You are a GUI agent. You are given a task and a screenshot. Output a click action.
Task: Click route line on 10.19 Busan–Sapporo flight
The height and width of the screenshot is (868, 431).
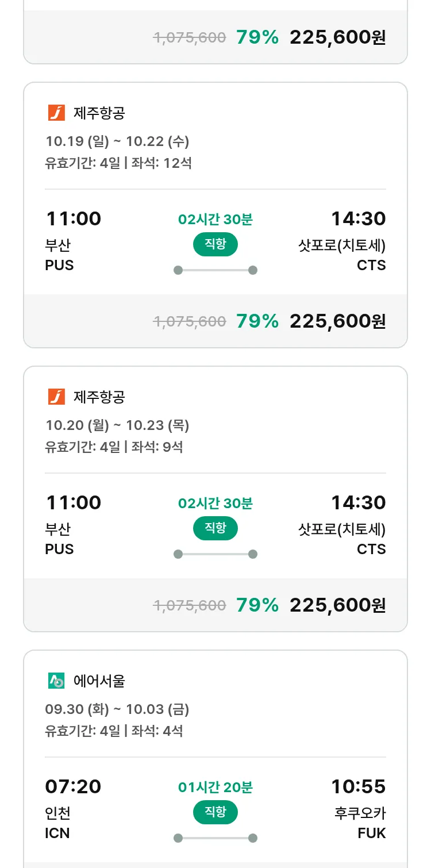click(215, 270)
